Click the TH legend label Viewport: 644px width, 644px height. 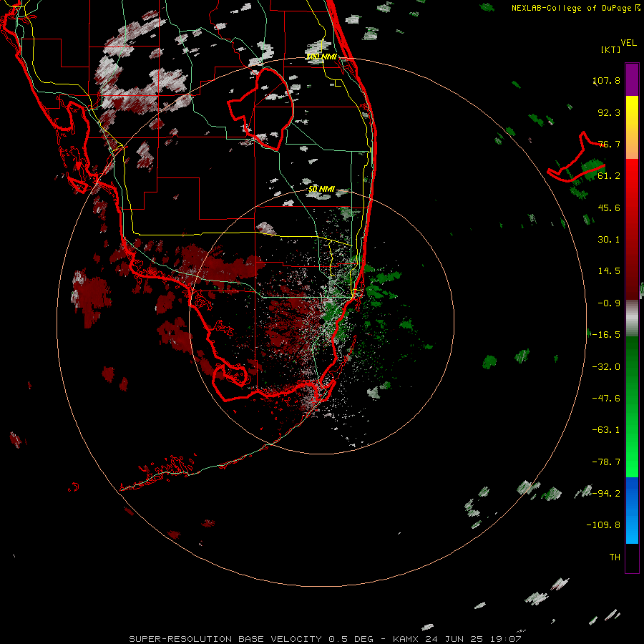pyautogui.click(x=615, y=557)
